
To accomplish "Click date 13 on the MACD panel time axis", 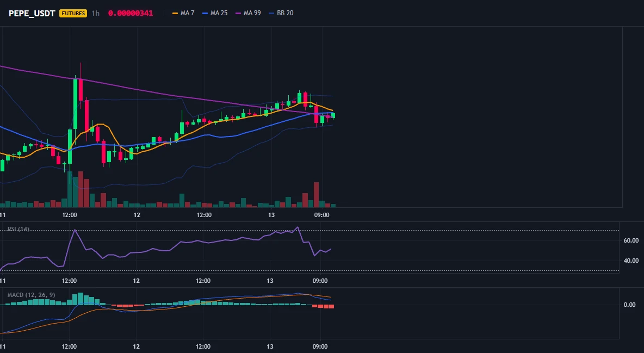I will click(270, 346).
